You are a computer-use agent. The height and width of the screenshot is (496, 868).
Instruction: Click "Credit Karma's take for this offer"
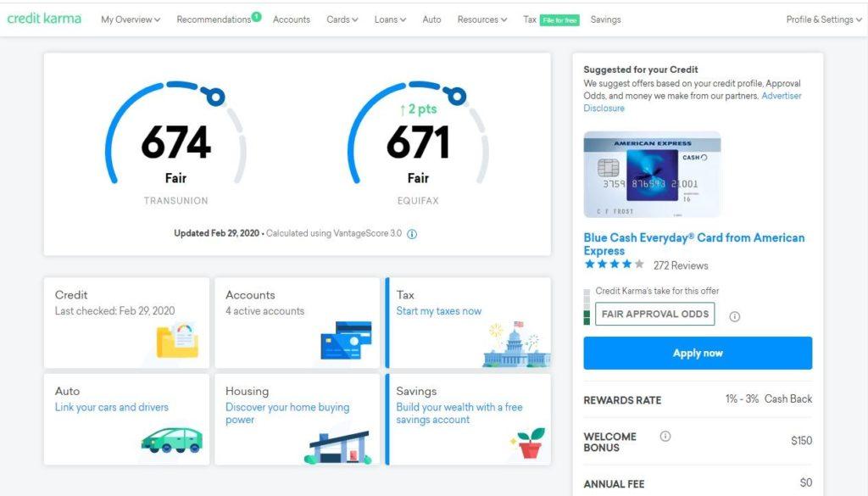pyautogui.click(x=657, y=291)
